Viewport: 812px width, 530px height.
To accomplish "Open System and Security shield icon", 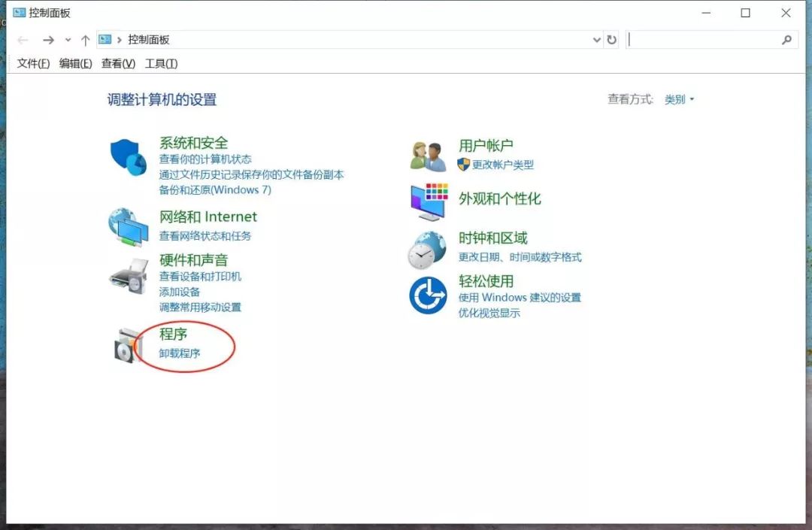I will 129,157.
